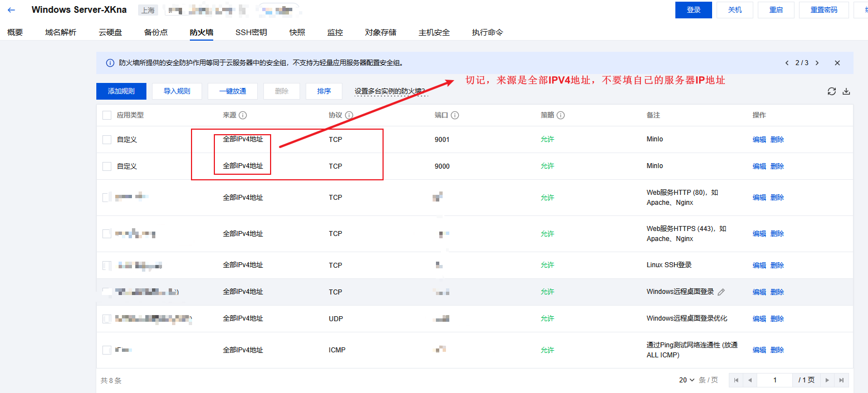Click the back arrow beside Windows Server-XKna

tap(12, 10)
